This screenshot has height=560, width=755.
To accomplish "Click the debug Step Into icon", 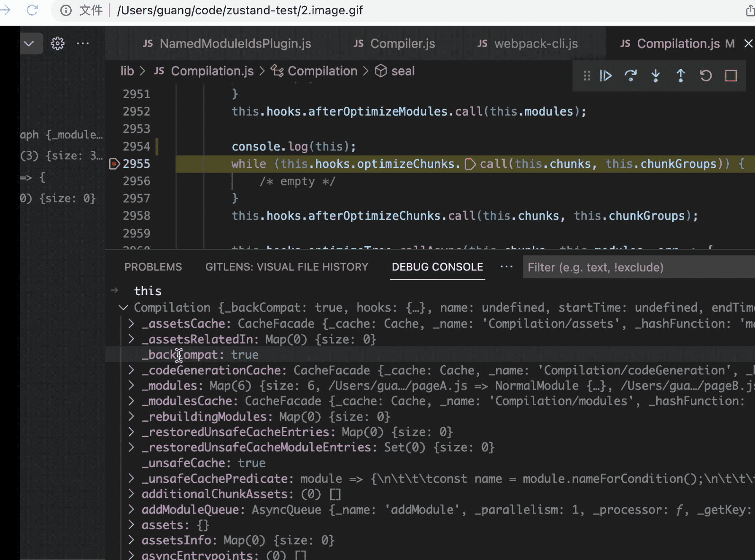I will point(655,76).
